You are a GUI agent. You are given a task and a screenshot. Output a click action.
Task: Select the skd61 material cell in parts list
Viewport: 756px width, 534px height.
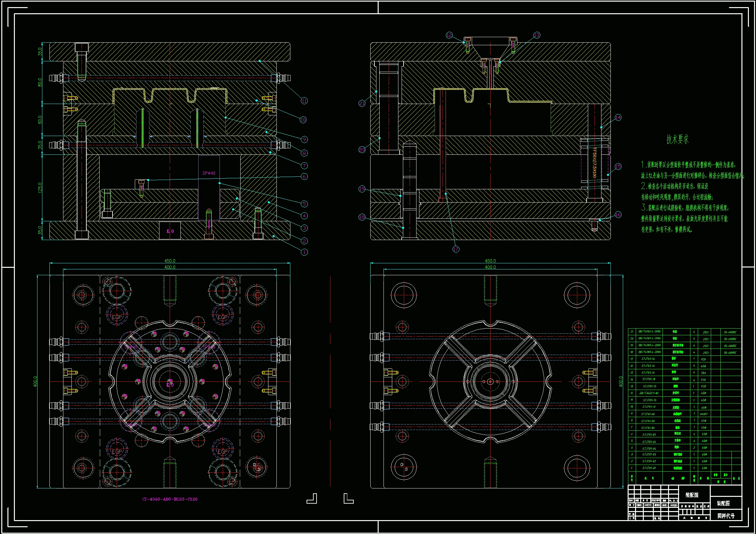tap(704, 414)
